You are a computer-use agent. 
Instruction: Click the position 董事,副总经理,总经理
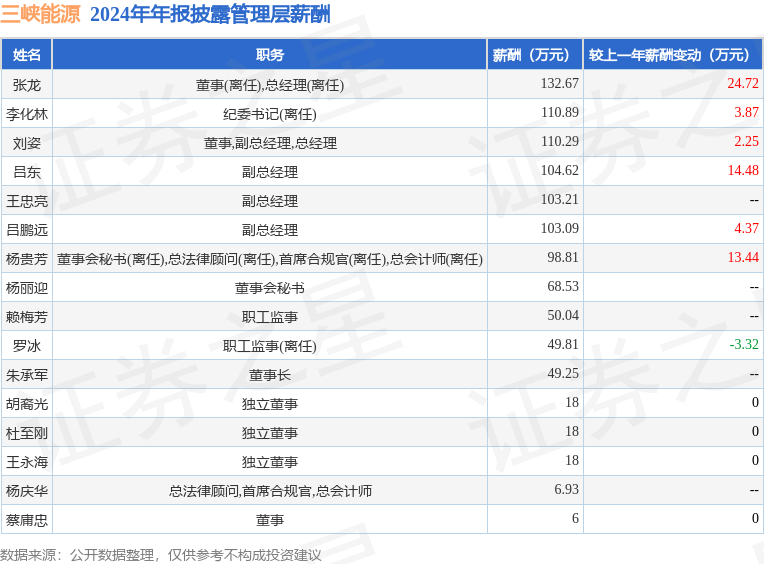[269, 143]
